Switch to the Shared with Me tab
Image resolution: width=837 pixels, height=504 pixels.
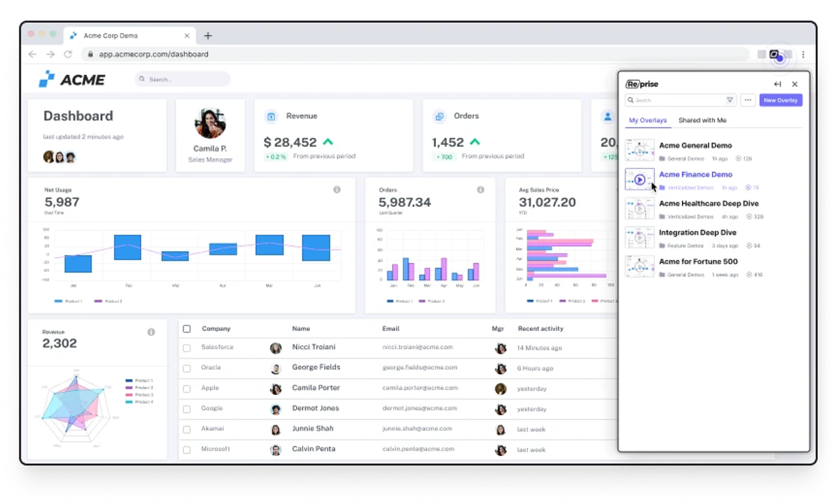702,120
